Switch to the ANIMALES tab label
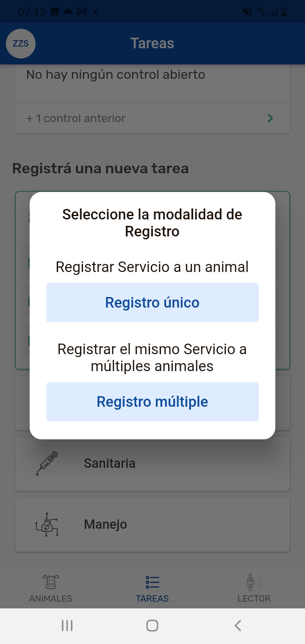The width and height of the screenshot is (305, 644). (51, 598)
